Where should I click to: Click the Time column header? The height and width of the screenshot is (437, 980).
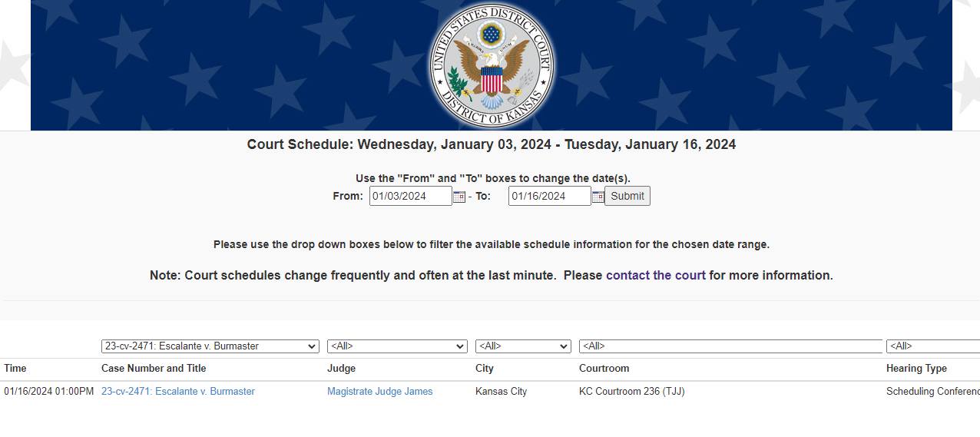(x=15, y=369)
